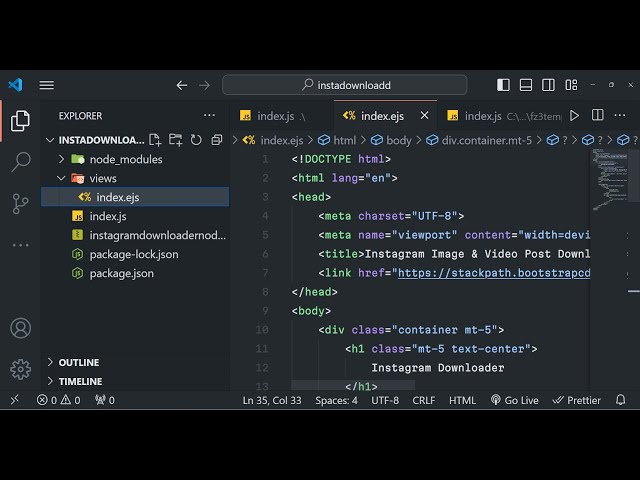The height and width of the screenshot is (480, 640).
Task: Open the Manage settings gear
Action: pyautogui.click(x=20, y=369)
